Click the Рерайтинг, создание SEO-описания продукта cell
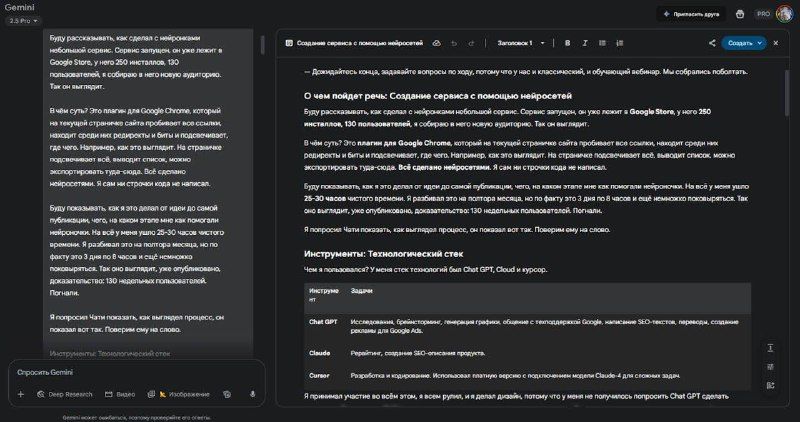 (418, 353)
